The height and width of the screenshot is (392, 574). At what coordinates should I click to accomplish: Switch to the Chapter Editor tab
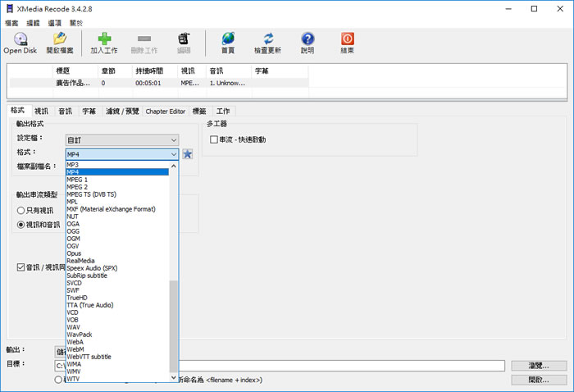click(166, 112)
